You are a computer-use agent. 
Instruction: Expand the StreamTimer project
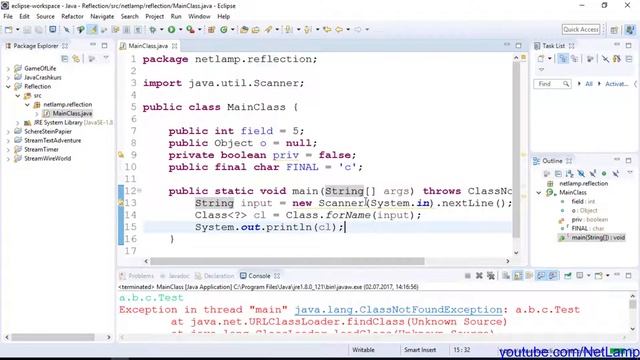8,149
